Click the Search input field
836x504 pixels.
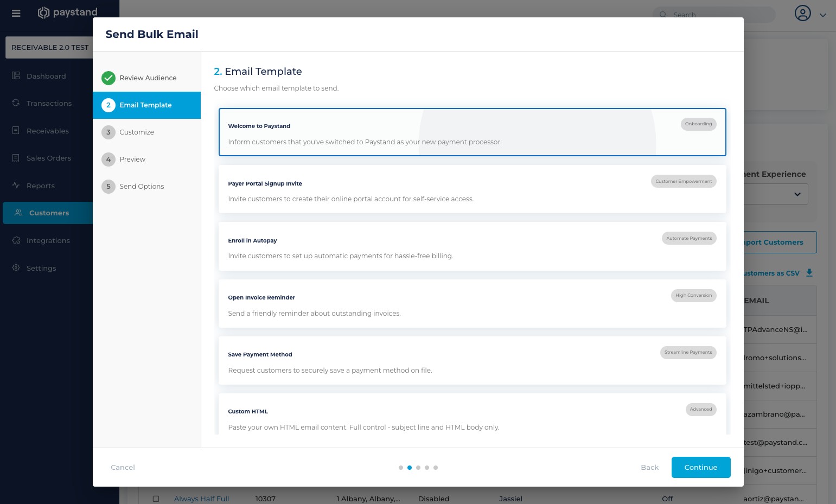(714, 15)
